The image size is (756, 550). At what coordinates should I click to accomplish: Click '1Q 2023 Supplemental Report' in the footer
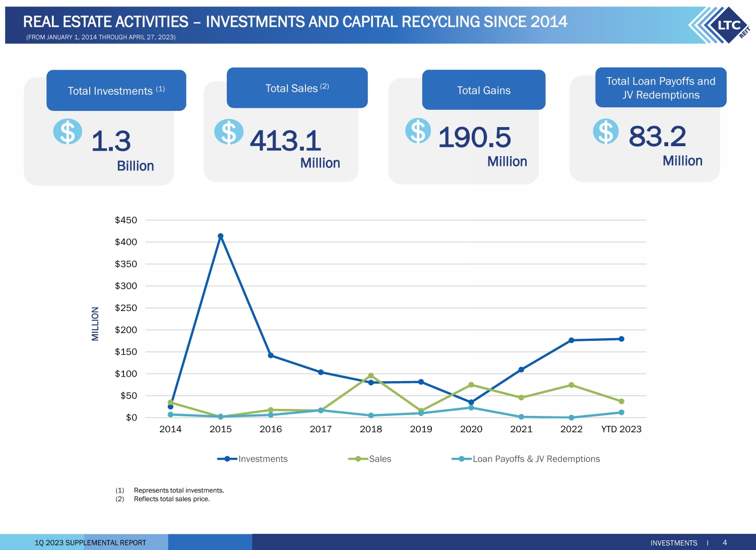coord(90,542)
